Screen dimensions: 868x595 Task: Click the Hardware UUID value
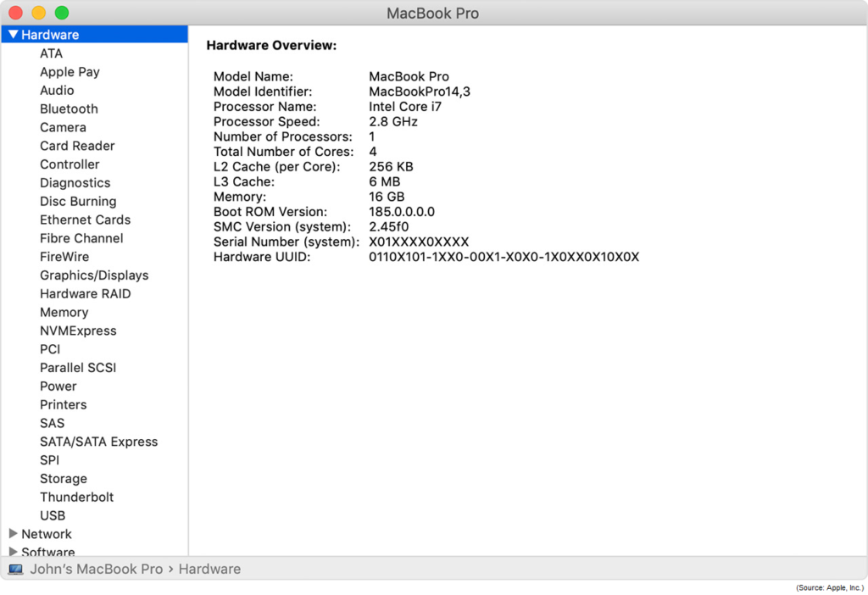(x=504, y=257)
